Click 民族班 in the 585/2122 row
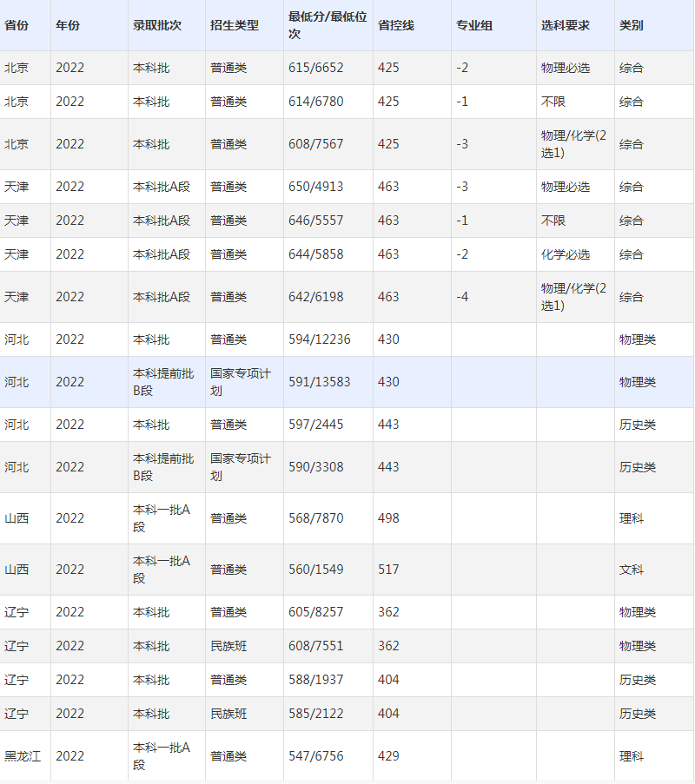Viewport: 695px width, 784px height. pos(228,715)
